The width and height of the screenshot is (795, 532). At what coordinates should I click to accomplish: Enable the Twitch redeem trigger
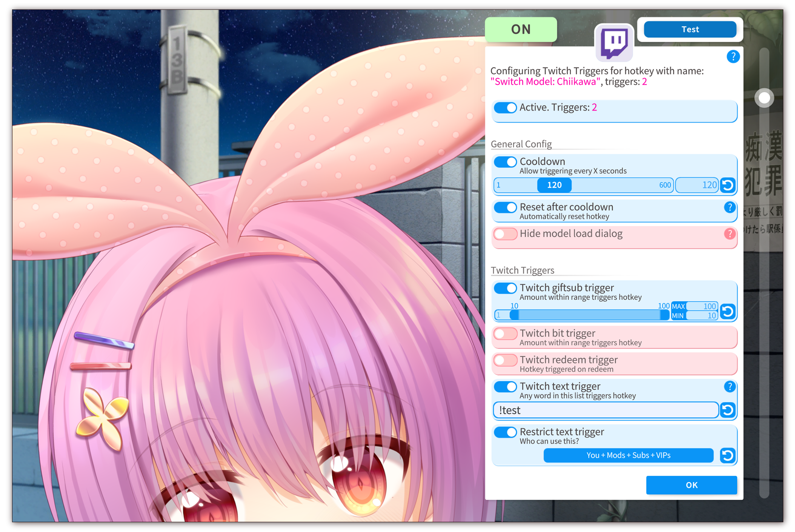[505, 360]
